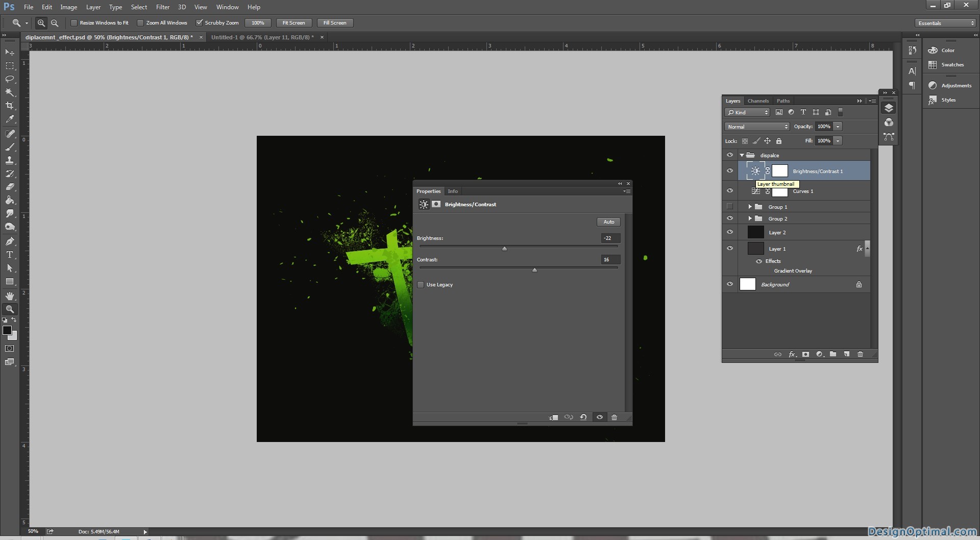Click add layer mask icon in Layers panel

(x=805, y=354)
